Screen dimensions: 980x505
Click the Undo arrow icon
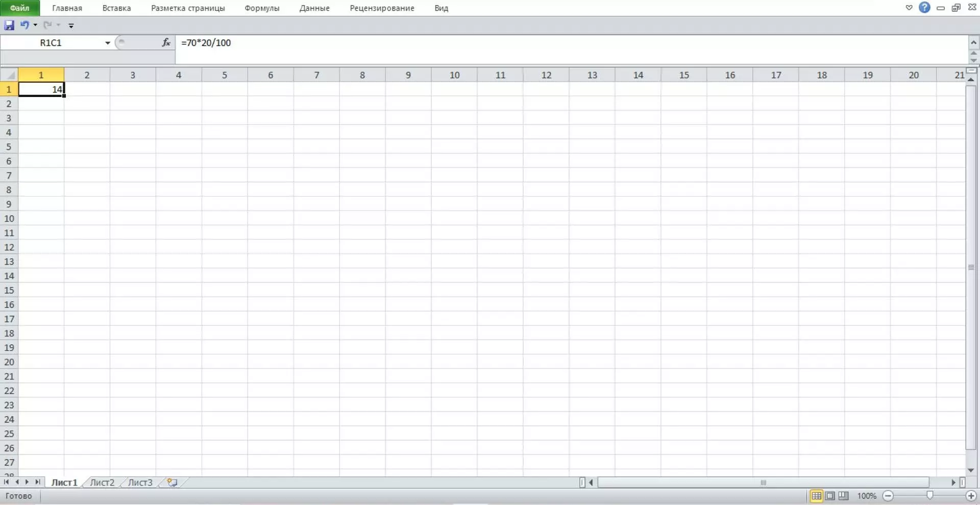click(24, 25)
